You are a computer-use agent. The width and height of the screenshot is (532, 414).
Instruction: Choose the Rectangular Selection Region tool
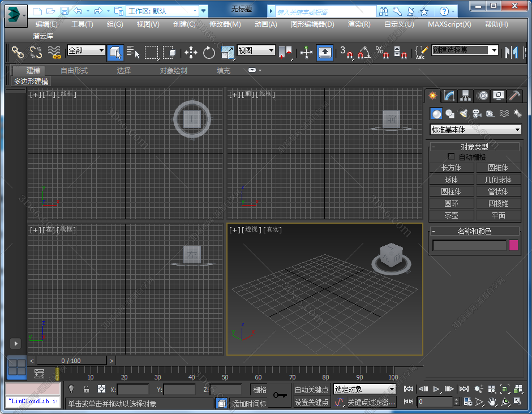coord(151,53)
